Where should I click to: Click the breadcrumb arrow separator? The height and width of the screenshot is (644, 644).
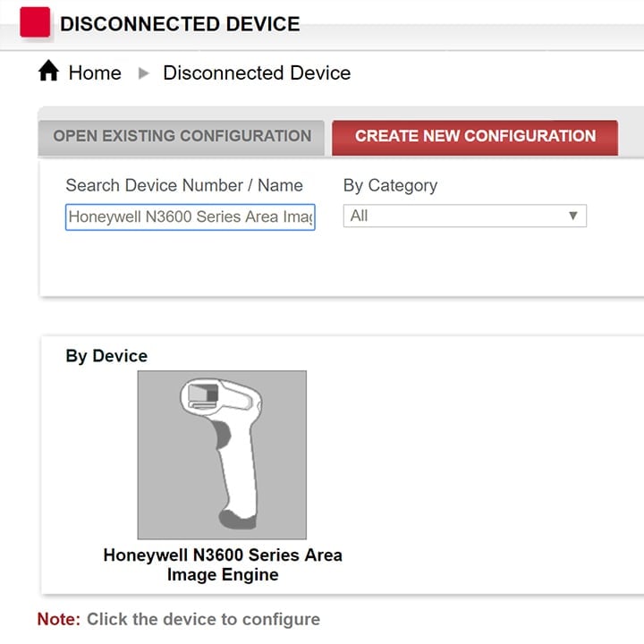[x=143, y=73]
